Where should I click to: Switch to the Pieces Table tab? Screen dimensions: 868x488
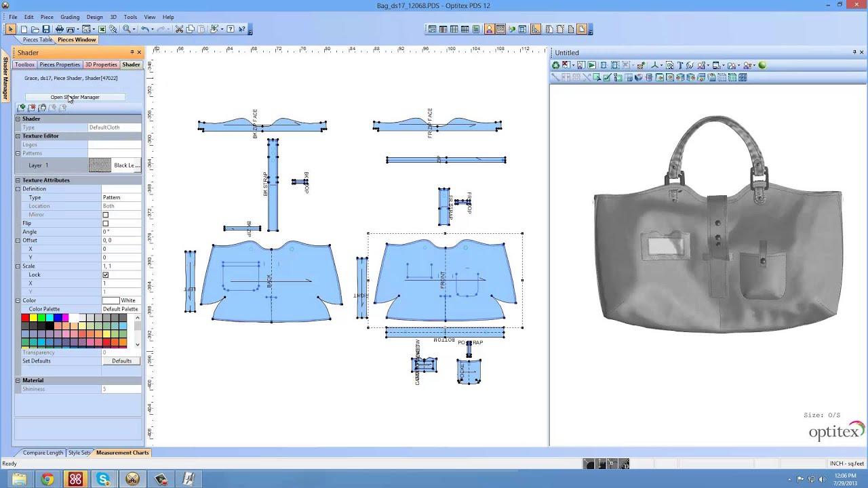37,40
